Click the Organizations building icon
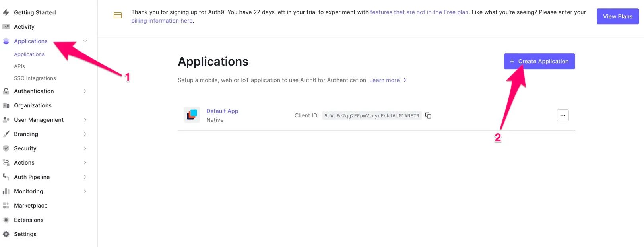The image size is (644, 247). click(x=6, y=105)
